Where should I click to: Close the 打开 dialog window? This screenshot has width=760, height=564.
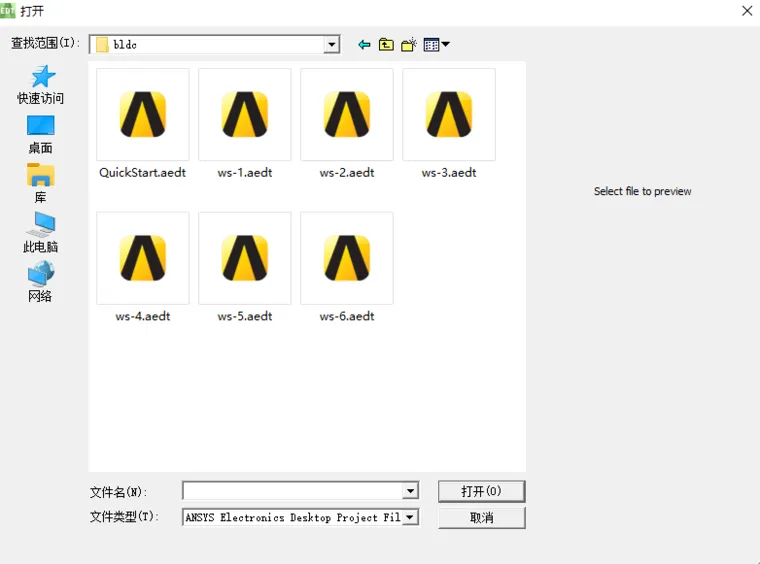[x=747, y=11]
